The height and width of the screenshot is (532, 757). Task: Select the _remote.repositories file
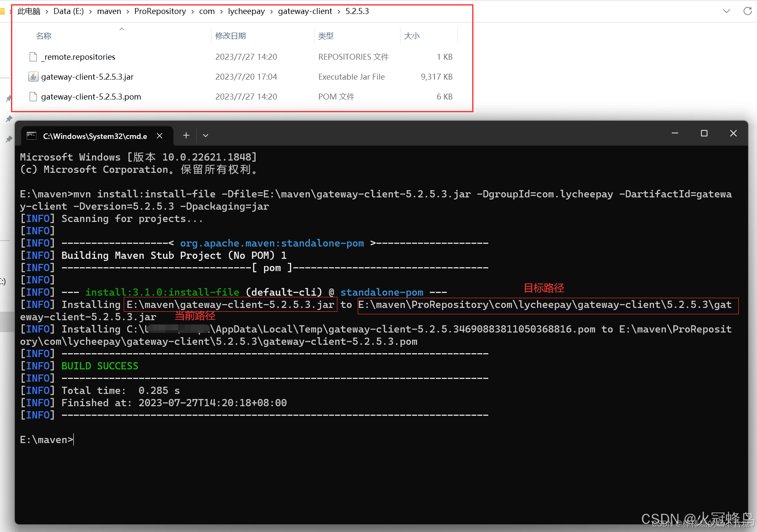point(78,57)
